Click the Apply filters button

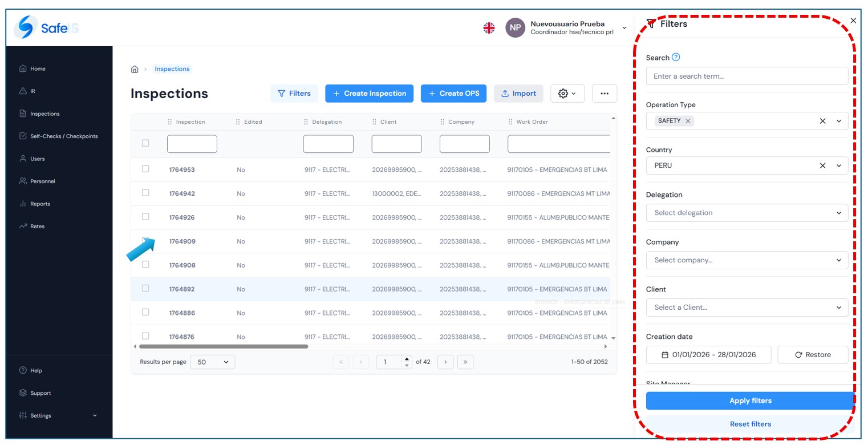[750, 400]
